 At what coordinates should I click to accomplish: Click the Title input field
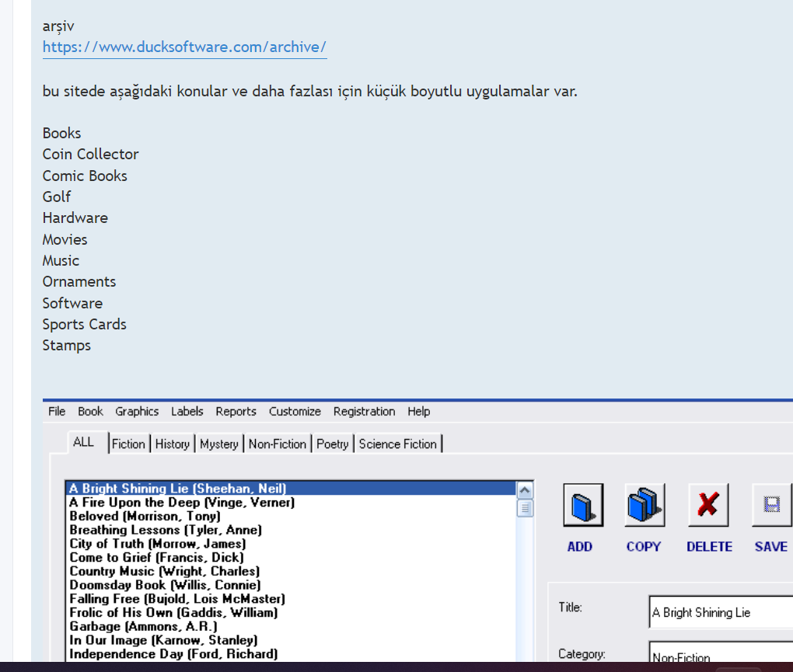(x=721, y=612)
